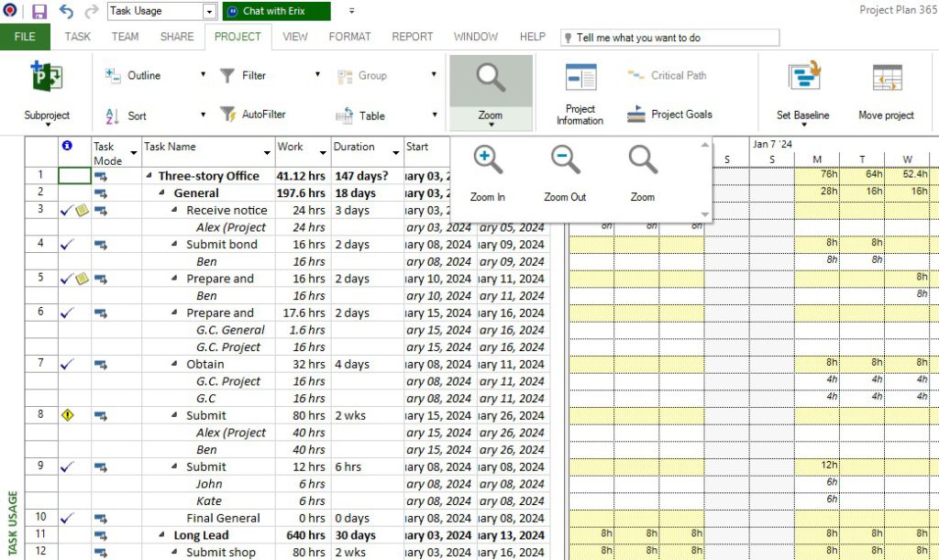
Task: Expand the Filter dropdown arrow
Action: coord(318,75)
